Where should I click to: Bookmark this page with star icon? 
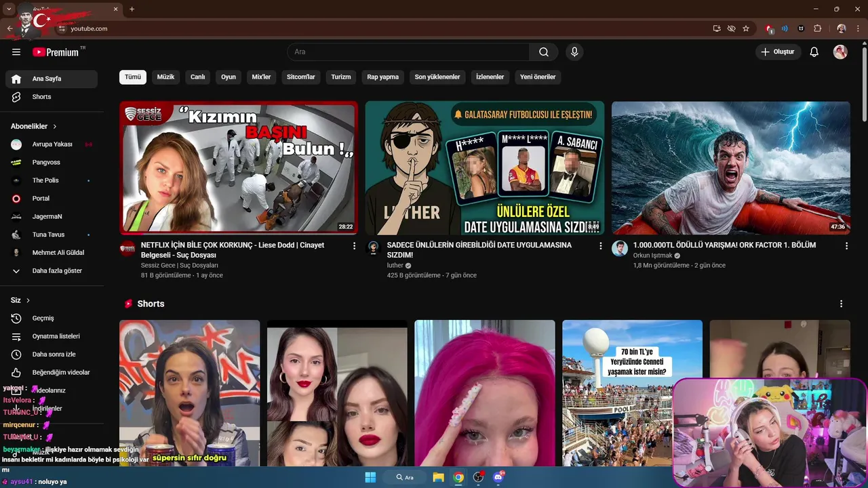coord(746,28)
